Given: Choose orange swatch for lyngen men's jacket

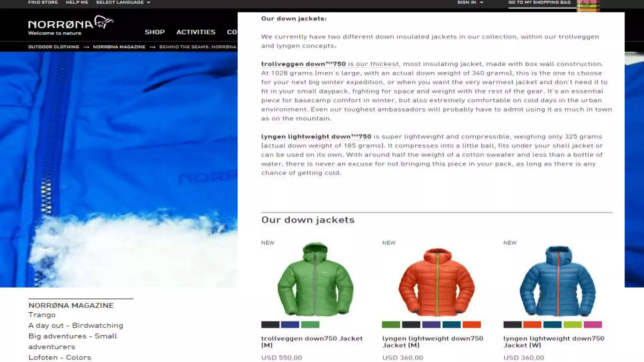Looking at the screenshot, I should pos(472,325).
